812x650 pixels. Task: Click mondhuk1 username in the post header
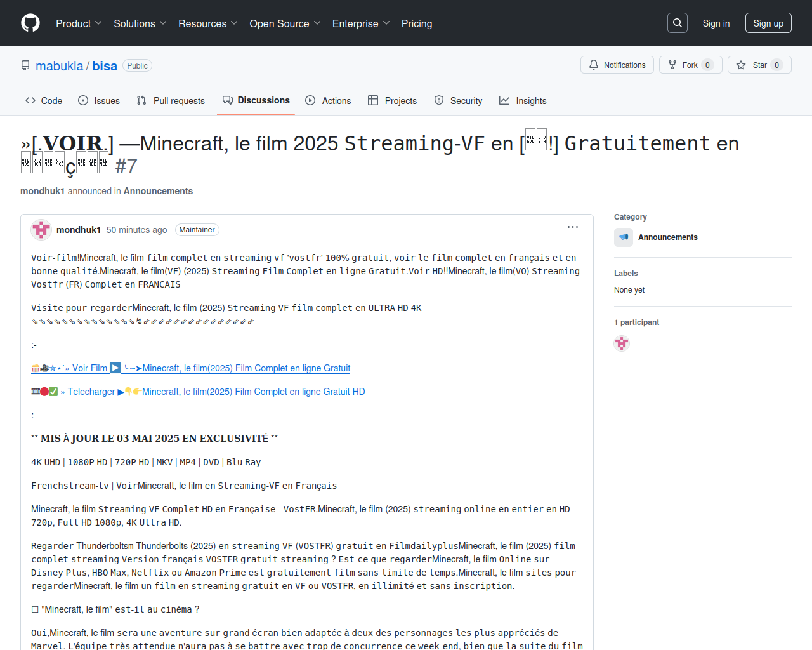[79, 230]
